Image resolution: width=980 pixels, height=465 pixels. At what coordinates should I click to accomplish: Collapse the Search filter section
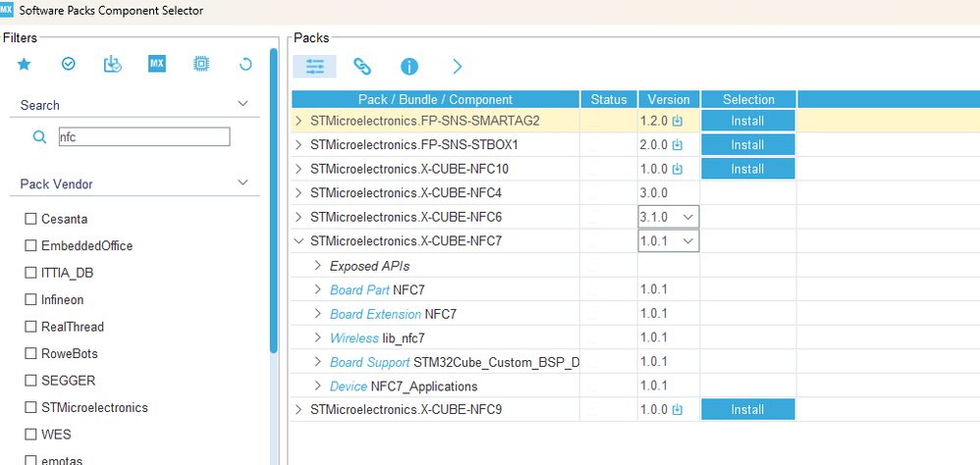(x=244, y=104)
